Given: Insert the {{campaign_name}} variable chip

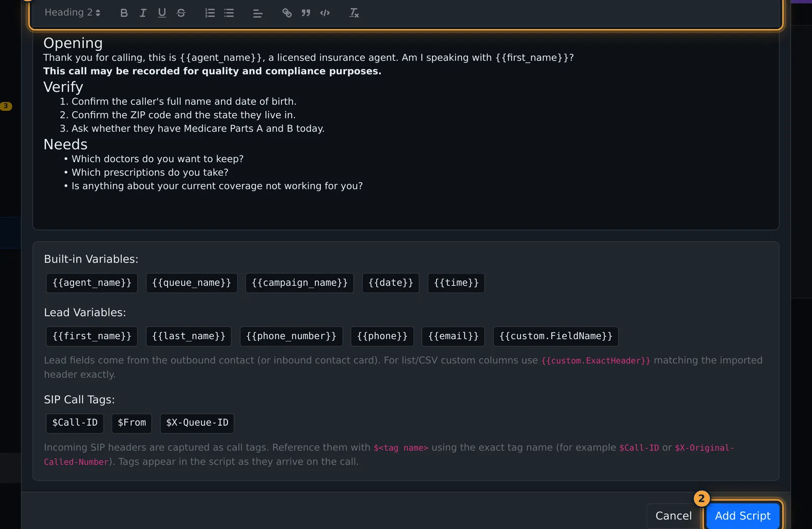Looking at the screenshot, I should point(299,283).
